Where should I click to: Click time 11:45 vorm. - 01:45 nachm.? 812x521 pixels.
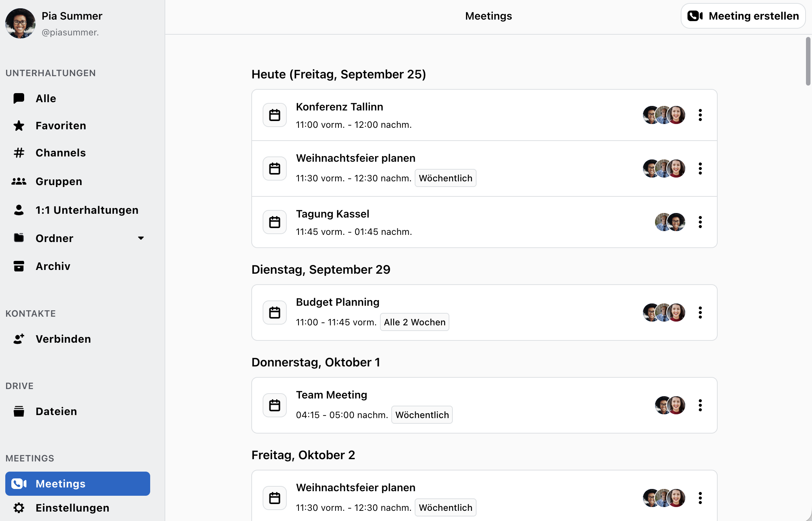354,231
